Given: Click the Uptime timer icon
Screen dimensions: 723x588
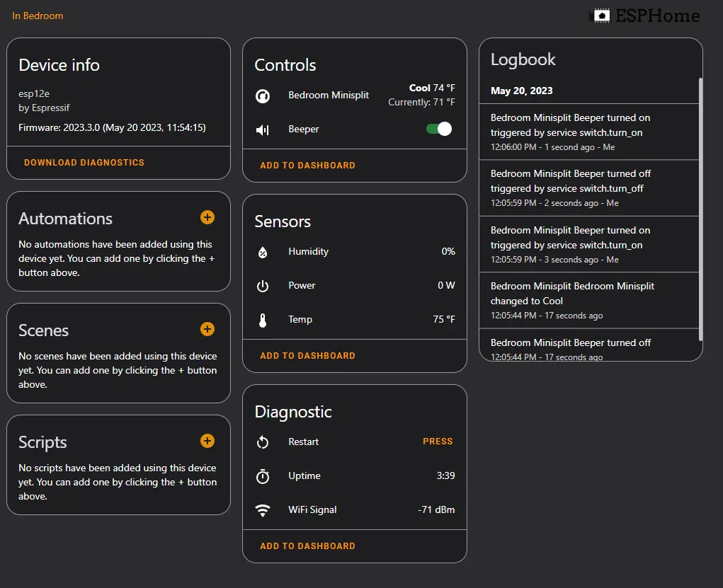Looking at the screenshot, I should coord(263,476).
